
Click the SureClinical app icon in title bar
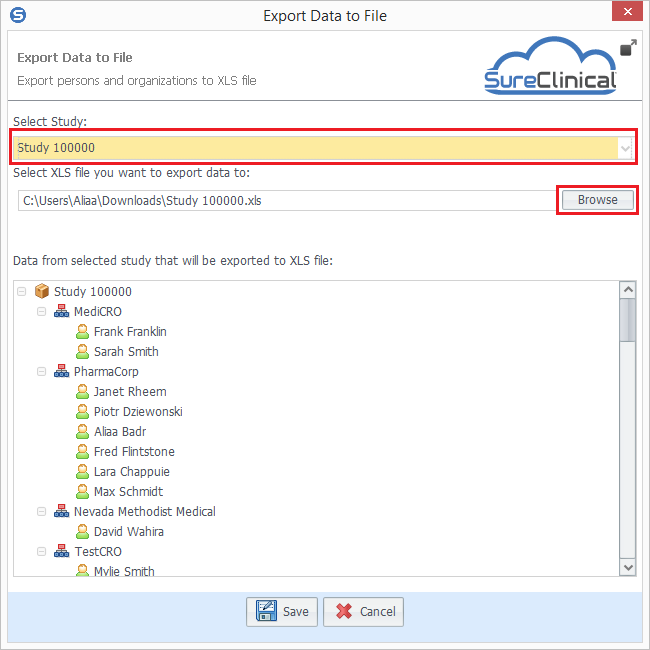18,15
